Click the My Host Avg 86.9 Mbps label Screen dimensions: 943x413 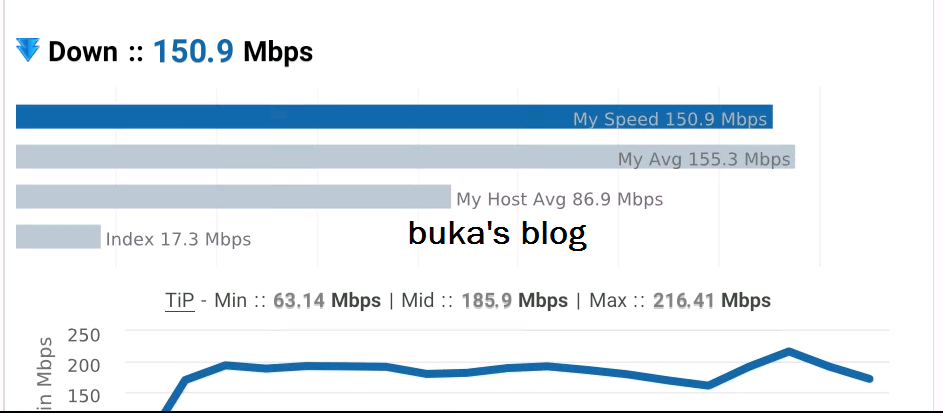pos(559,199)
